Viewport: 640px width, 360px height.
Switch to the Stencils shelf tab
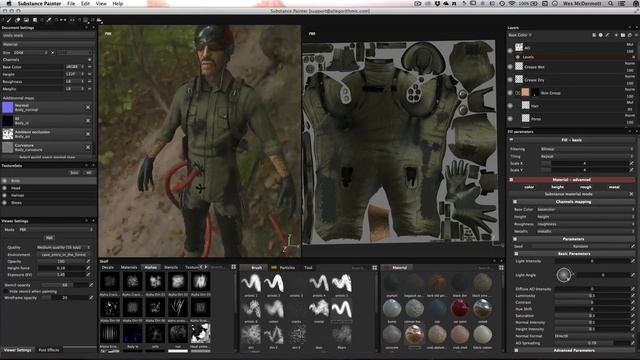pos(171,267)
